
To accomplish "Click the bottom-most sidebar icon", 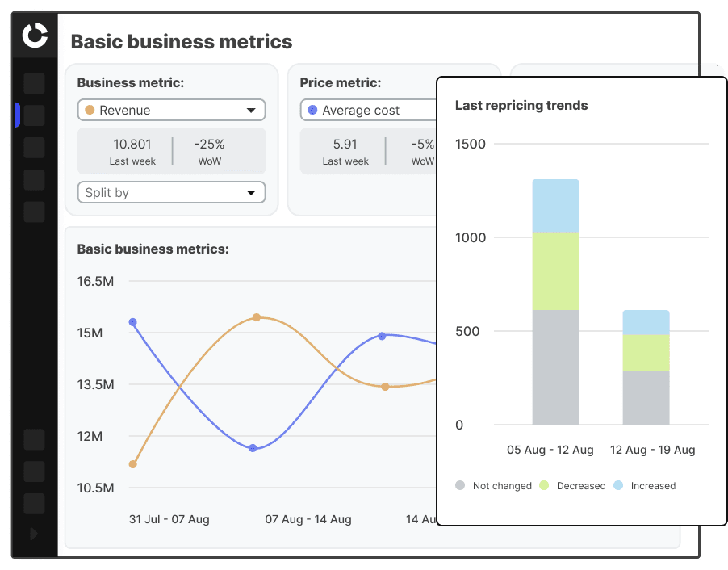I will point(34,503).
